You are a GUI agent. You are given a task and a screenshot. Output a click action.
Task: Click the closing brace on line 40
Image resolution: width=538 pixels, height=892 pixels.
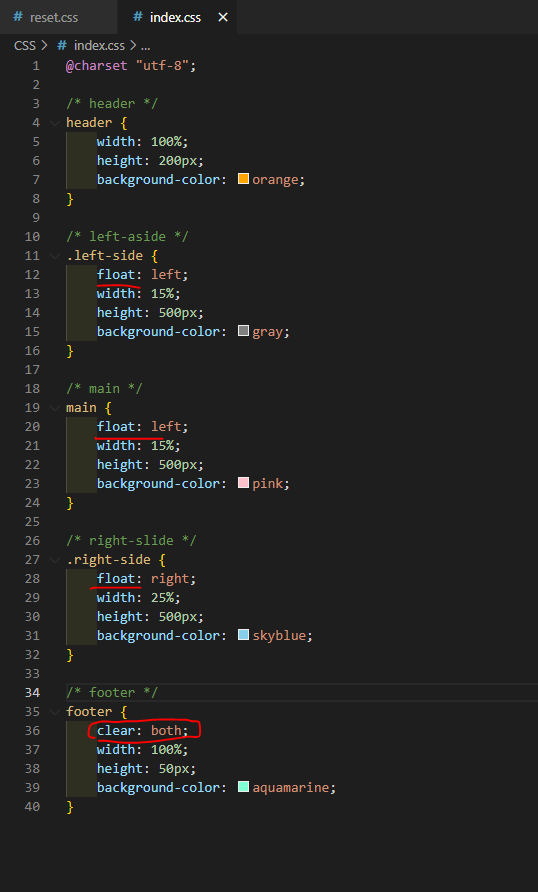pos(70,806)
